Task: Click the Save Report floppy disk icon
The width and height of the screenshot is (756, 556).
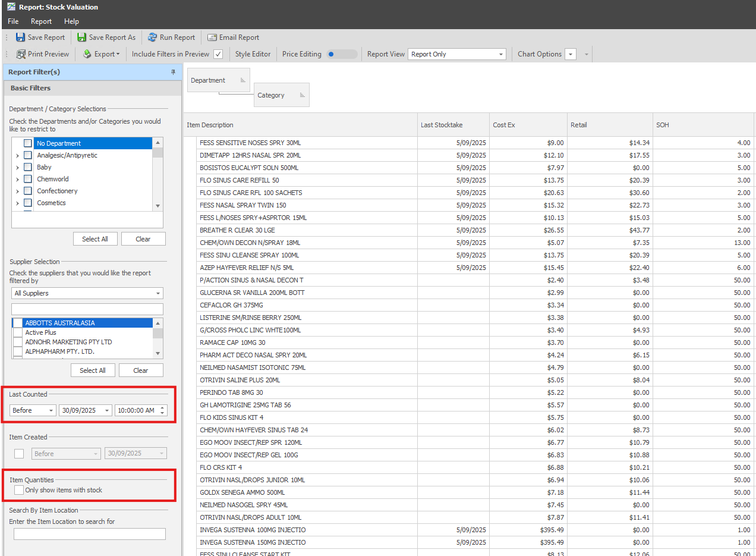Action: (x=21, y=37)
